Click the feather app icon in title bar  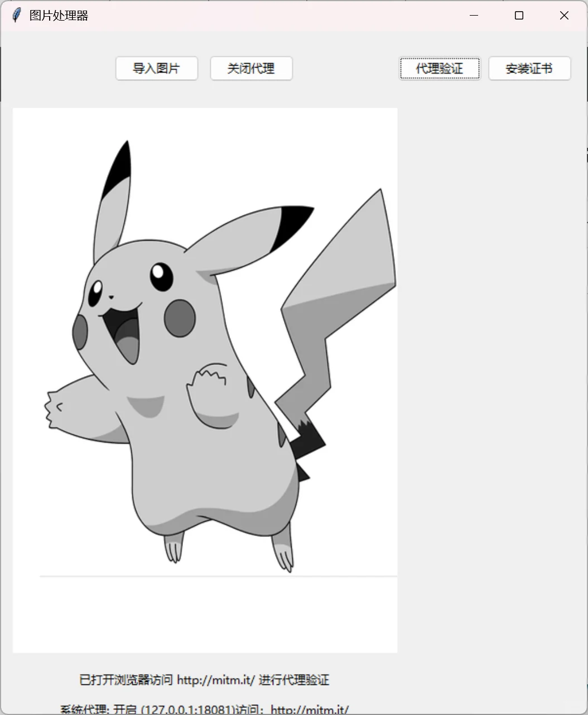point(17,16)
